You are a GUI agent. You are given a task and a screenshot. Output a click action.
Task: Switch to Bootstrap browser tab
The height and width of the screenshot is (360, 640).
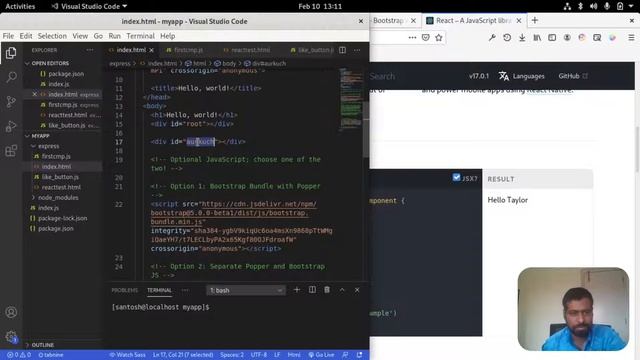point(388,20)
